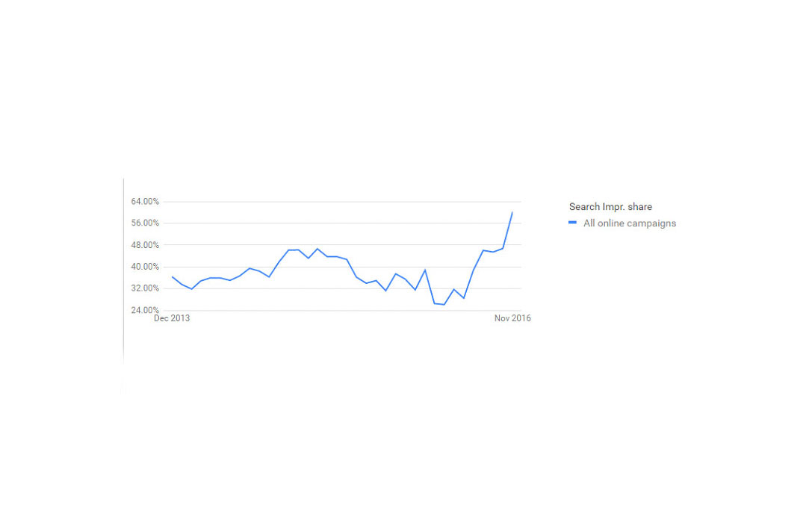Click the line's highest peak at right end
812x517 pixels.
click(512, 212)
